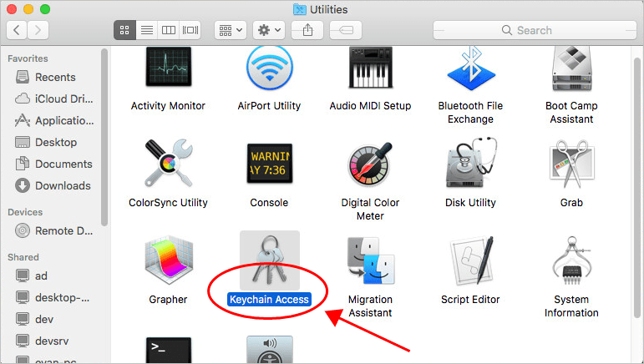Click the Keychain Access label

(x=269, y=300)
